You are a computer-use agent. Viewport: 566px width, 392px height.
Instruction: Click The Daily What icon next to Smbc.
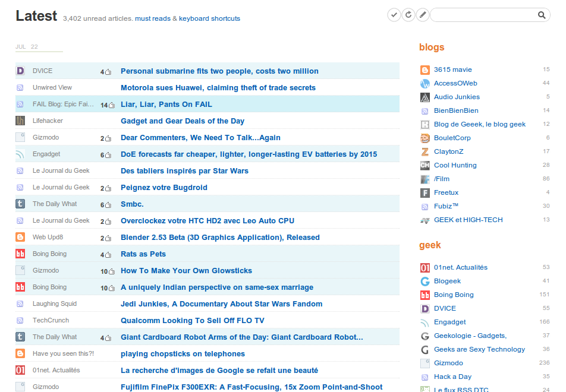[x=20, y=204]
